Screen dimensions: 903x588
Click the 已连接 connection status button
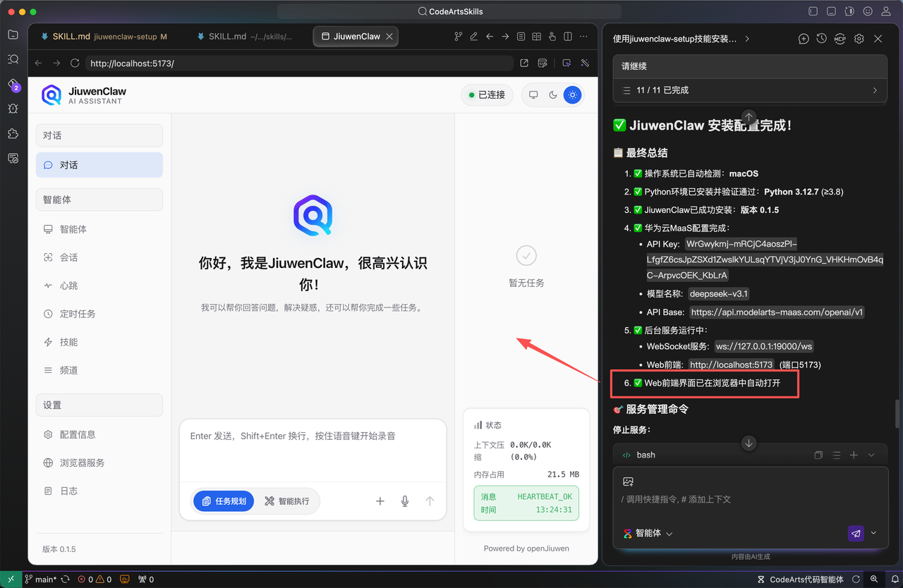point(487,94)
